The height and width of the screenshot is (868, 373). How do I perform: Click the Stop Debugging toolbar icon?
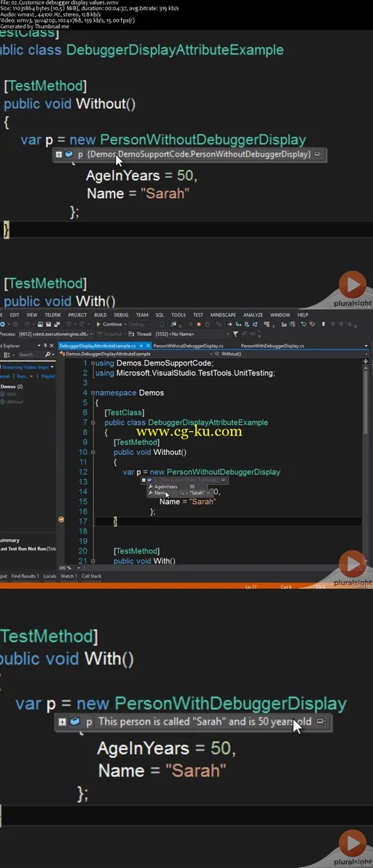pos(199,324)
